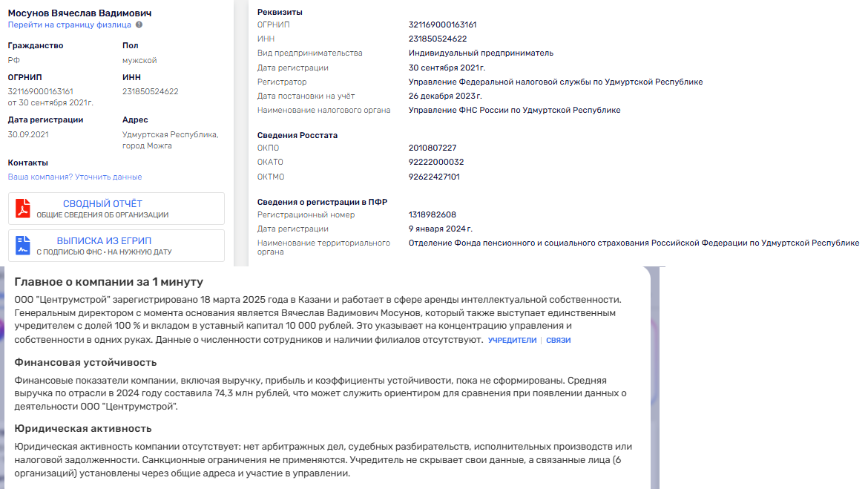Follow the Ваша компания? Уточнить данные link
The width and height of the screenshot is (868, 489).
75,177
